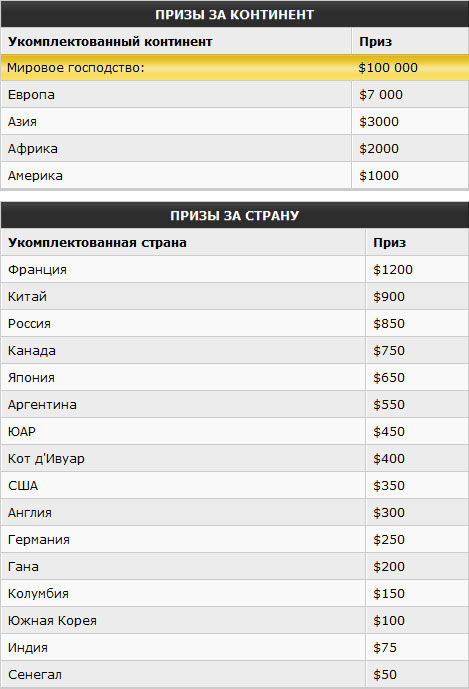469x689 pixels.
Task: Click the ПРИЗЫ ЗА СТРАНУ header bar
Action: 234,215
